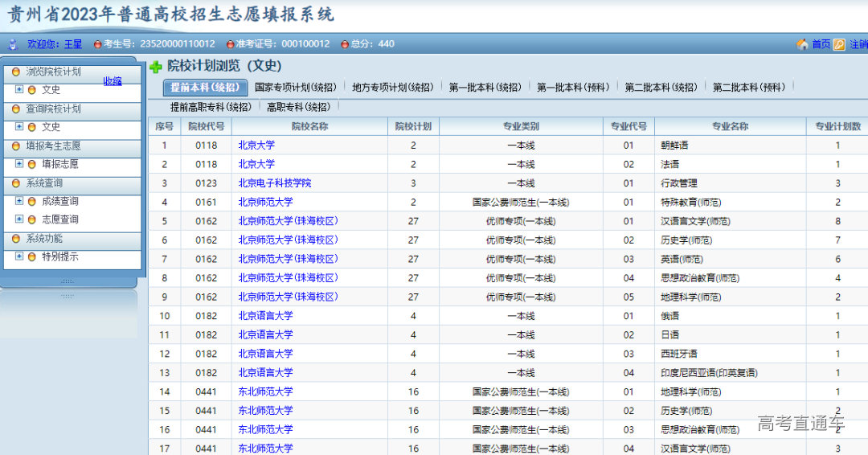Click the orange icon beside 系统功能
This screenshot has width=868, height=455.
pos(15,239)
